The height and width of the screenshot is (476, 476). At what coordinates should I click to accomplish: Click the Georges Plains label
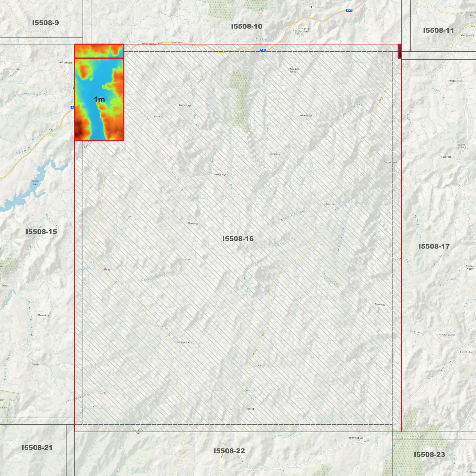click(455, 81)
